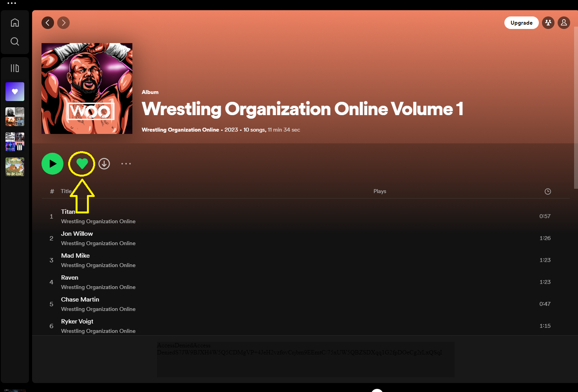Click the album title Wrestling Organization Online Volume 1
The width and height of the screenshot is (578, 392).
pos(302,109)
